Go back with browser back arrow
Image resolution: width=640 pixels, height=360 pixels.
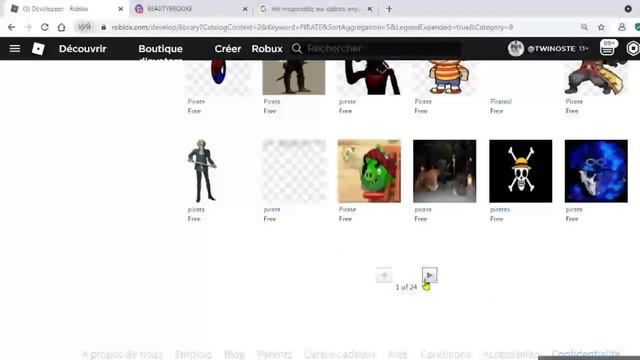click(x=11, y=27)
